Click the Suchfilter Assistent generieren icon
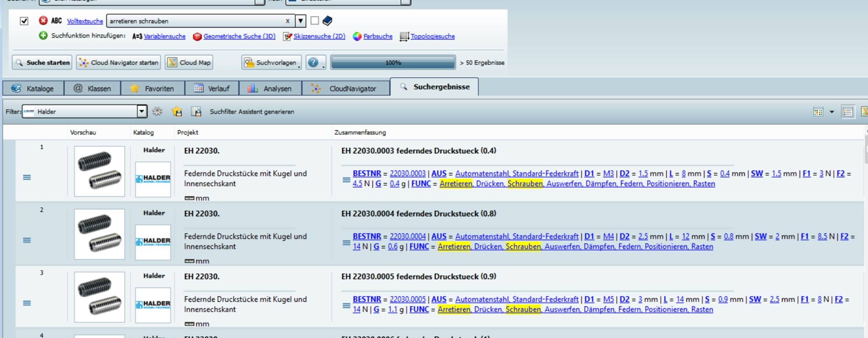This screenshot has height=338, width=868. coord(196,111)
